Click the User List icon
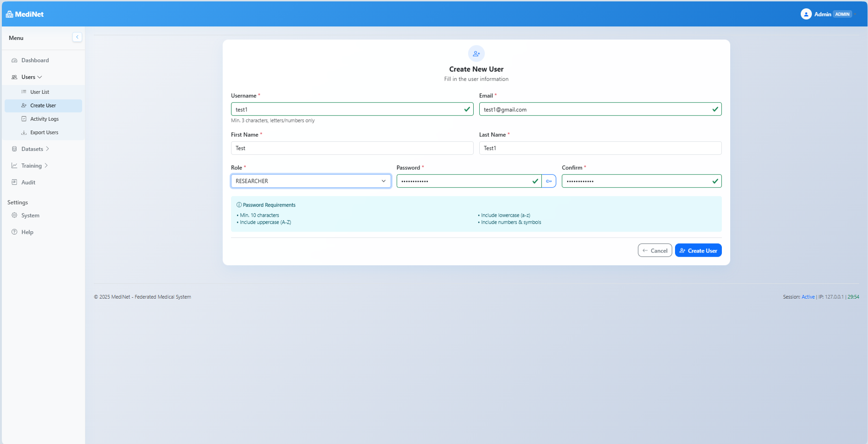The width and height of the screenshot is (868, 444). click(24, 91)
